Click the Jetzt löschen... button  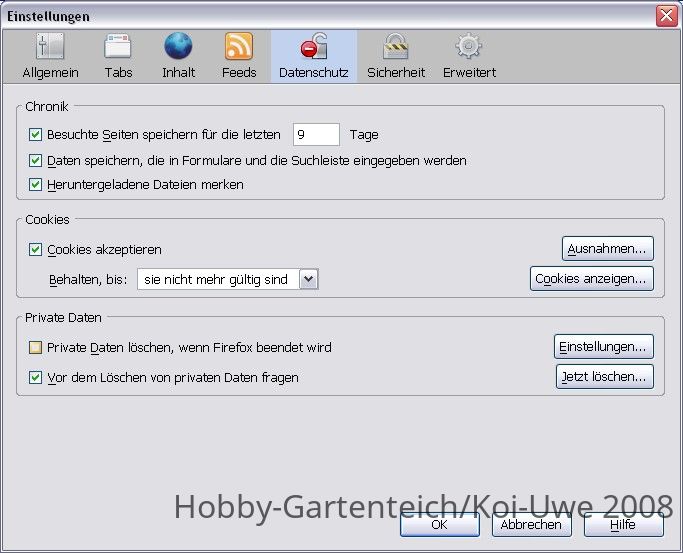[x=605, y=377]
